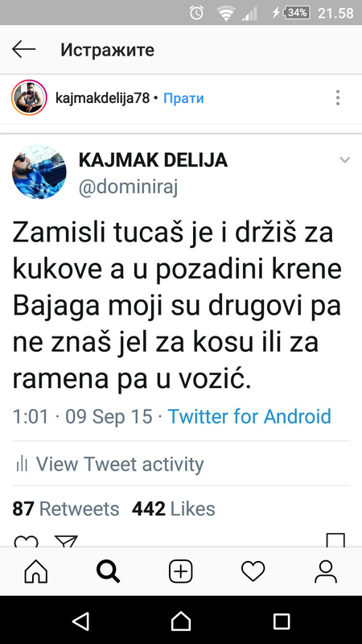362x644 pixels.
Task: Like the post with the heart icon
Action: point(26,541)
